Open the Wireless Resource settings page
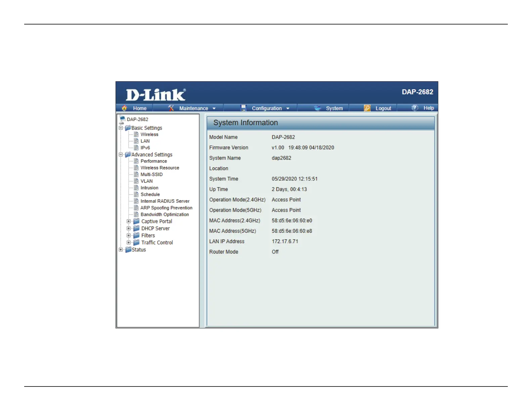 click(160, 168)
